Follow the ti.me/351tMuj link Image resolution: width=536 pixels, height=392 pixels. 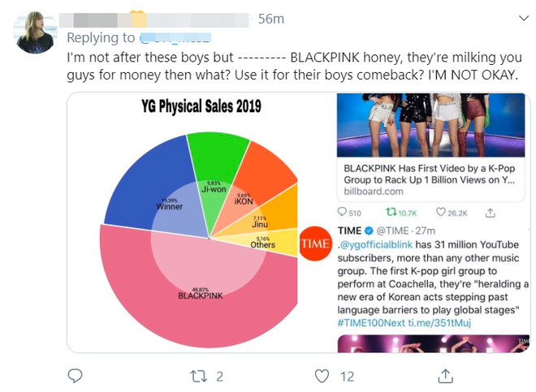(439, 323)
